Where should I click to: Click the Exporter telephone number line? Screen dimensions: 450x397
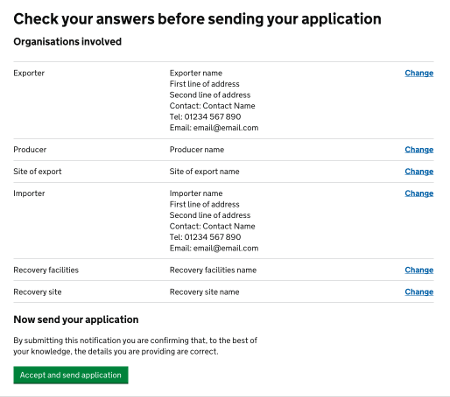point(205,117)
